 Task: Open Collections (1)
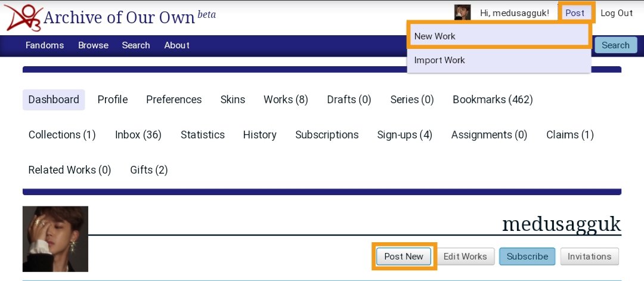point(62,135)
